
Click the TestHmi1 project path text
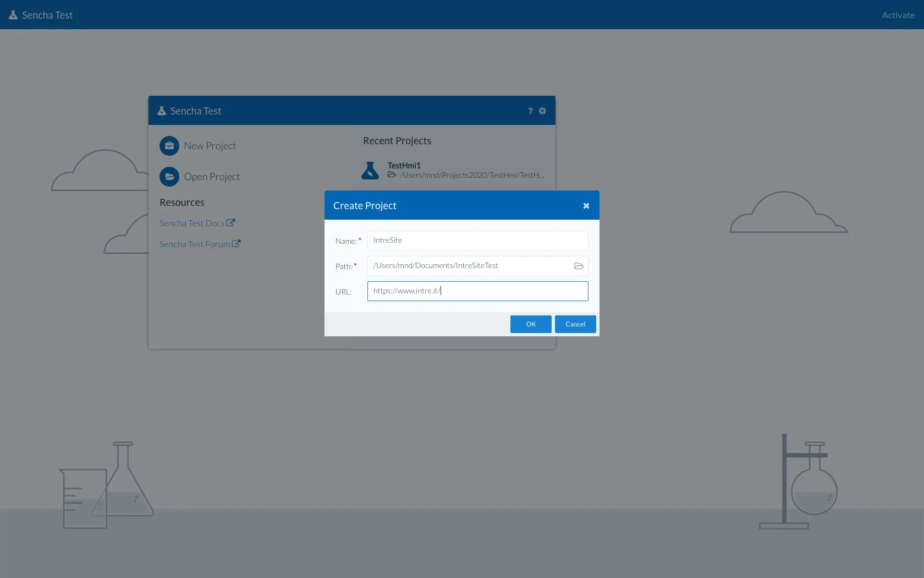pyautogui.click(x=472, y=175)
